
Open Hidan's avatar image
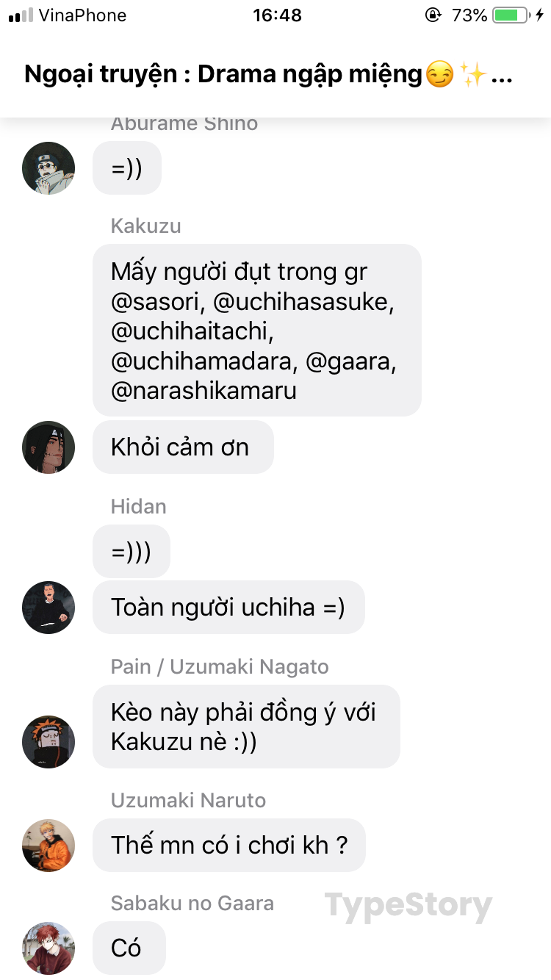tap(48, 608)
